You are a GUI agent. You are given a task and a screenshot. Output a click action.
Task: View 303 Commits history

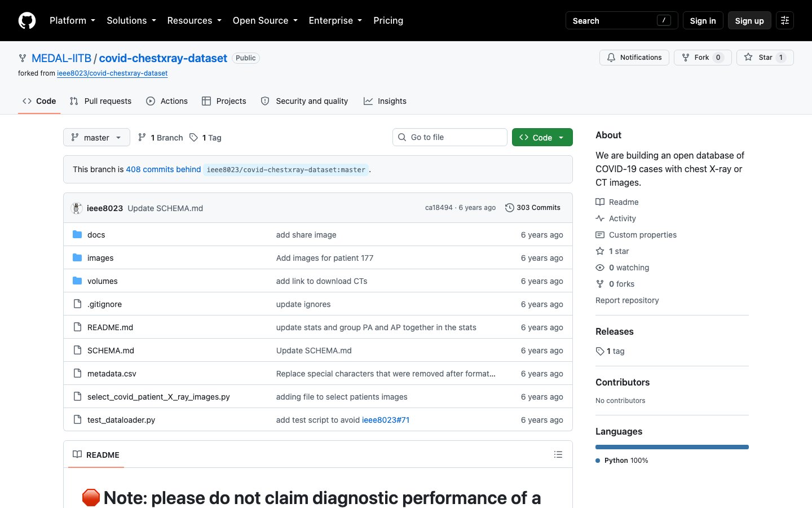click(x=533, y=208)
